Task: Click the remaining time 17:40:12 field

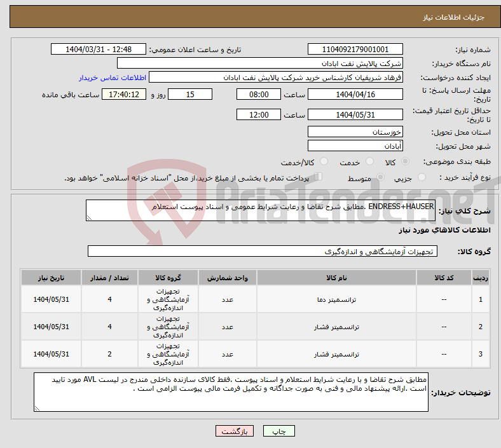Action: (x=124, y=94)
